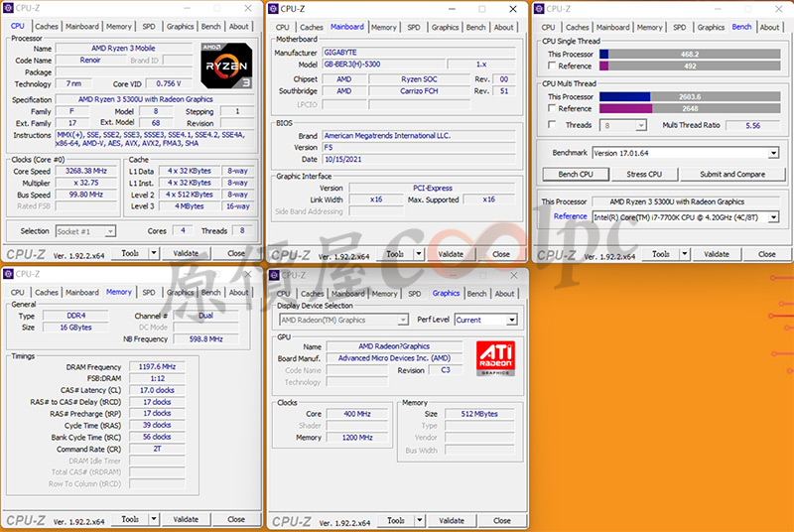Click Validate in the CPU window

coord(186,253)
